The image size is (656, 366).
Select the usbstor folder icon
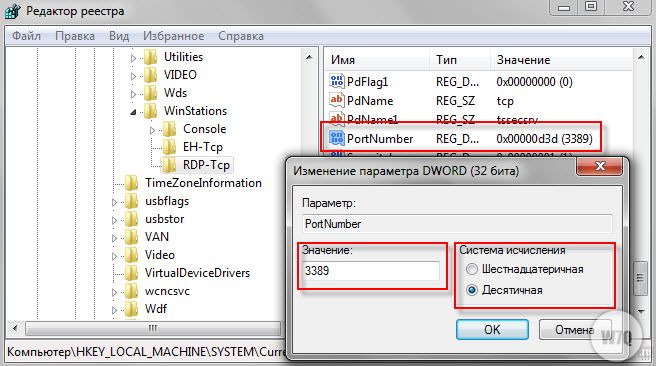[x=132, y=219]
